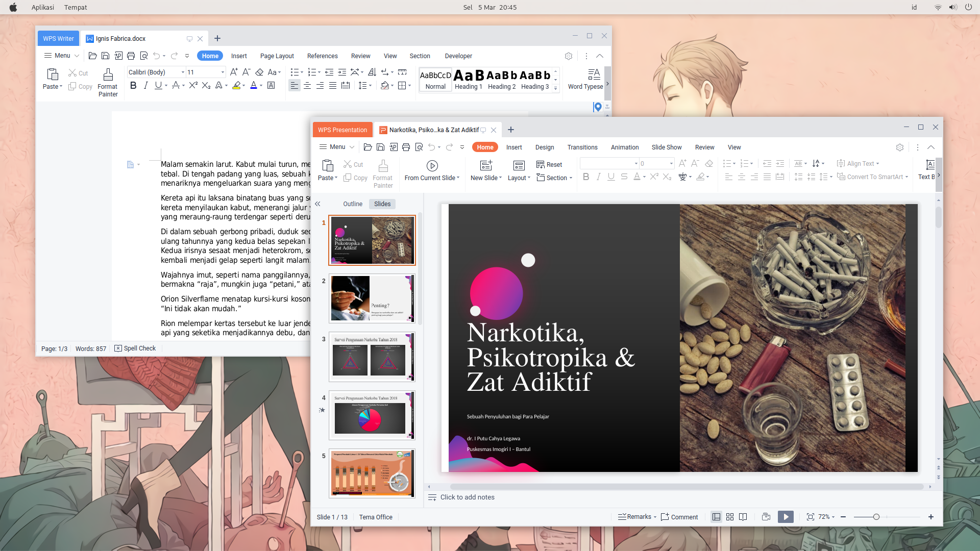Switch to Slide Sorter view icon

point(730,517)
